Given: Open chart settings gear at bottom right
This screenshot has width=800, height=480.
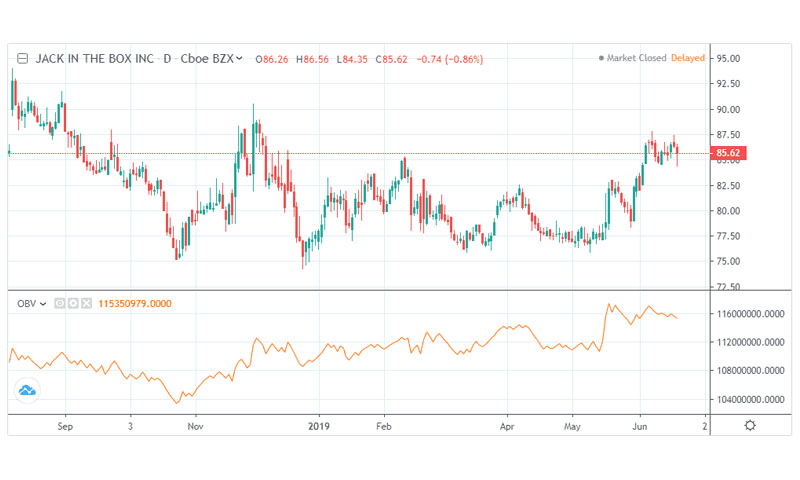Looking at the screenshot, I should coord(750,425).
